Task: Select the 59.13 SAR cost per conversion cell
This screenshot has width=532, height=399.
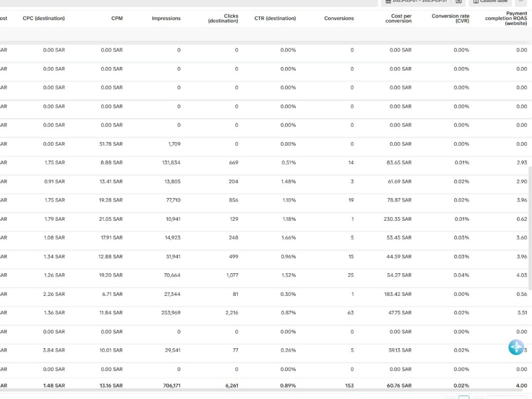Action: (x=400, y=351)
